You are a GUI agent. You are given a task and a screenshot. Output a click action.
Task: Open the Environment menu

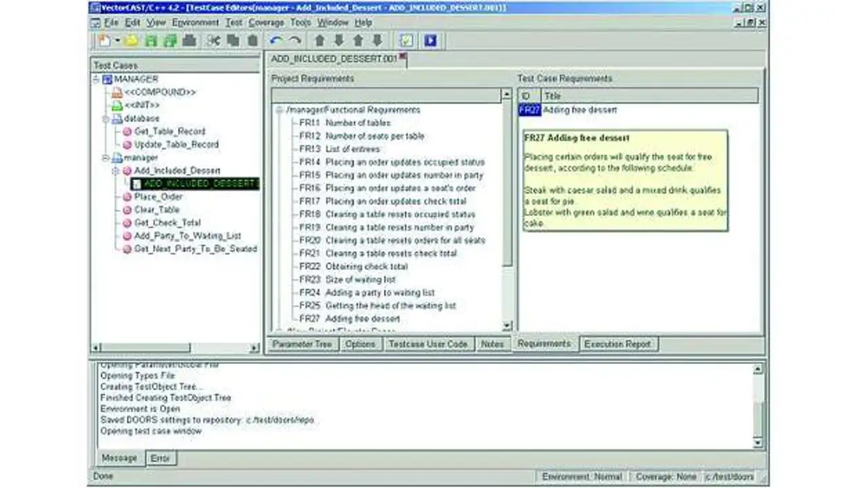pos(195,22)
